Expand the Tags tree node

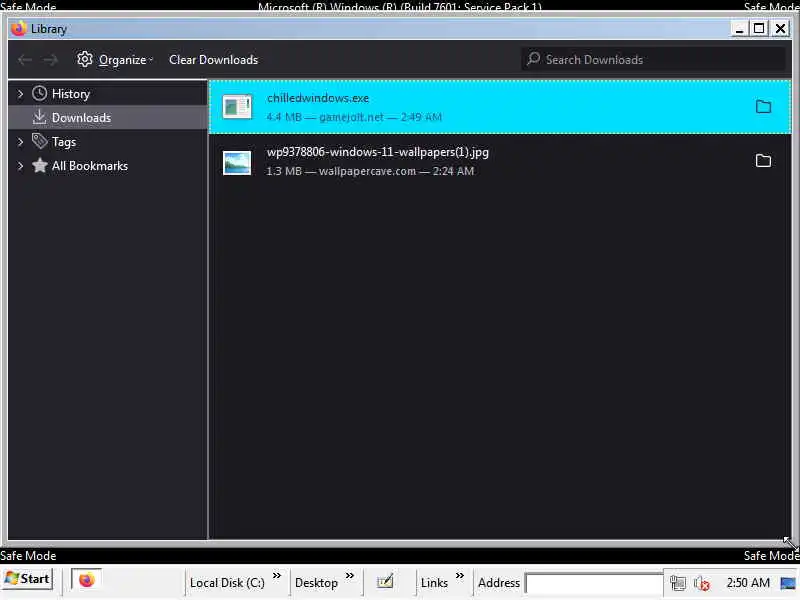[20, 142]
